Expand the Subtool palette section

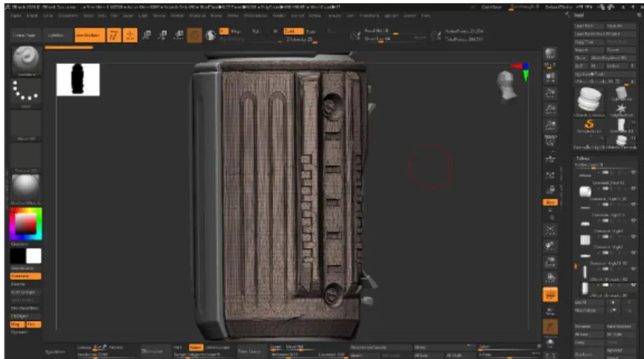[584, 158]
